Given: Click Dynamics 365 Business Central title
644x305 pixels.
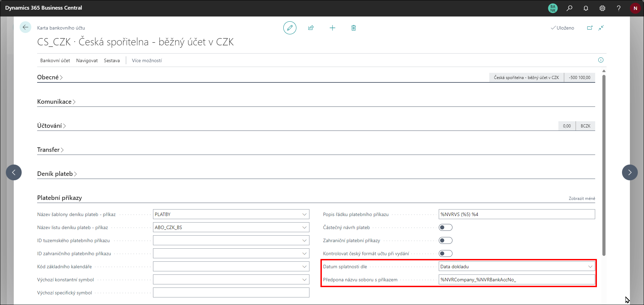Looking at the screenshot, I should pyautogui.click(x=44, y=8).
